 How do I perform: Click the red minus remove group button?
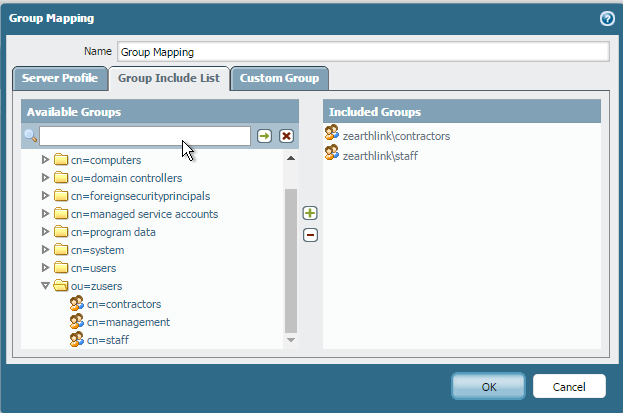coord(310,235)
